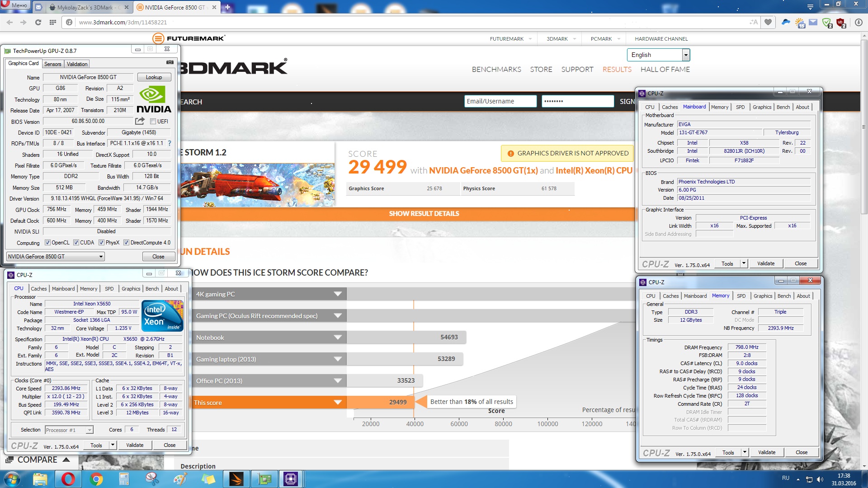Image resolution: width=868 pixels, height=488 pixels.
Task: Click Opera icon in taskbar
Action: click(68, 479)
